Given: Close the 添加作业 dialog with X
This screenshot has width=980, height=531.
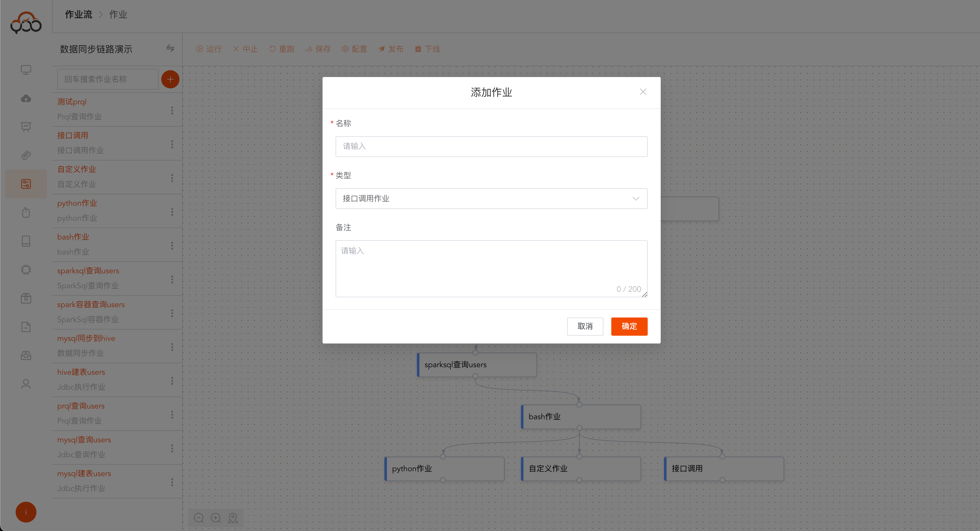Looking at the screenshot, I should pyautogui.click(x=642, y=92).
